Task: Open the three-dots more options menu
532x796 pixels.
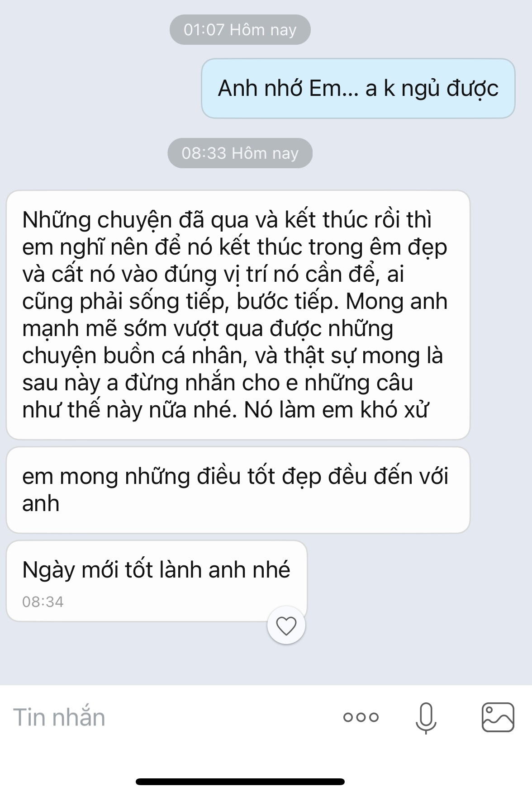Action: click(361, 717)
